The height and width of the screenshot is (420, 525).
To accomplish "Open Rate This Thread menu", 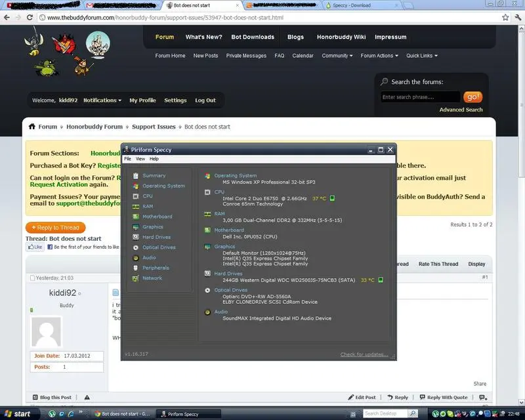I will (x=438, y=264).
